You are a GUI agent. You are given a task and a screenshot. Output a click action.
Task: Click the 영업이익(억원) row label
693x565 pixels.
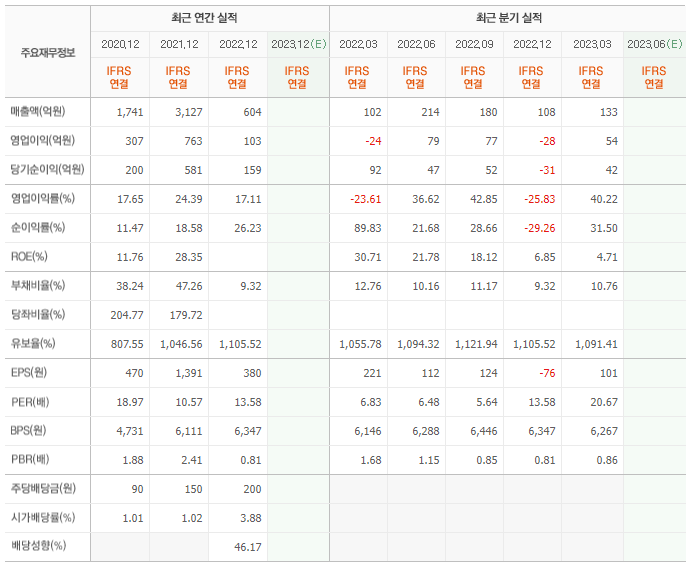coord(43,141)
